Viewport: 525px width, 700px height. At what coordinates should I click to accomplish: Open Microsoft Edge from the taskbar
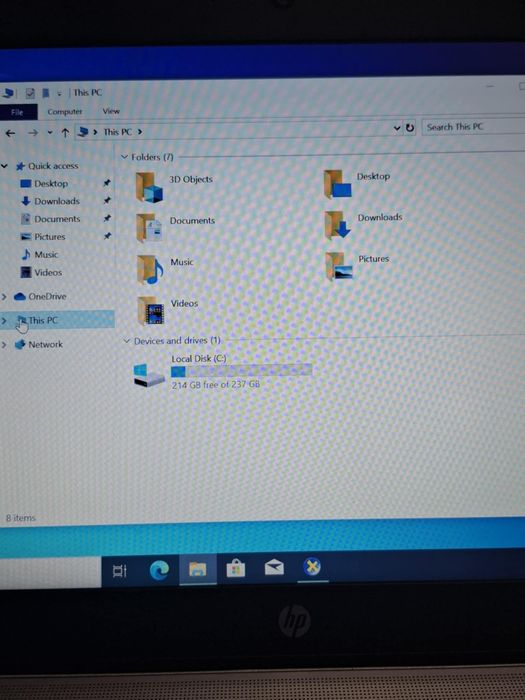[x=159, y=570]
